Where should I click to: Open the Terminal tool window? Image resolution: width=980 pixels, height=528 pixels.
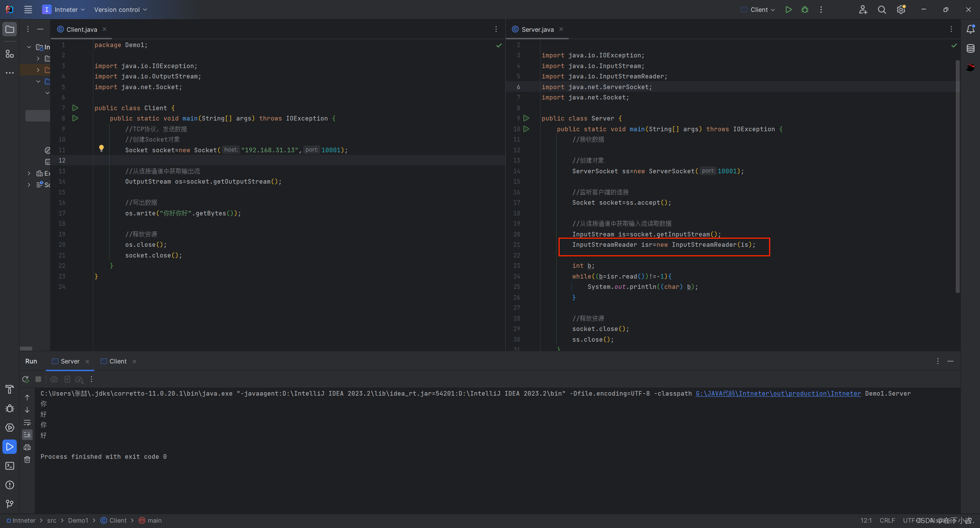[10, 466]
